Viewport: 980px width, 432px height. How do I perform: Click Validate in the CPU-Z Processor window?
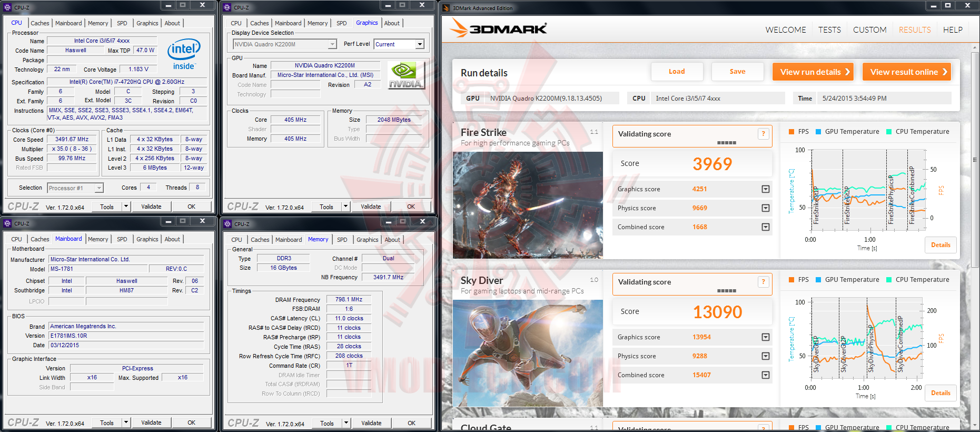coord(151,207)
